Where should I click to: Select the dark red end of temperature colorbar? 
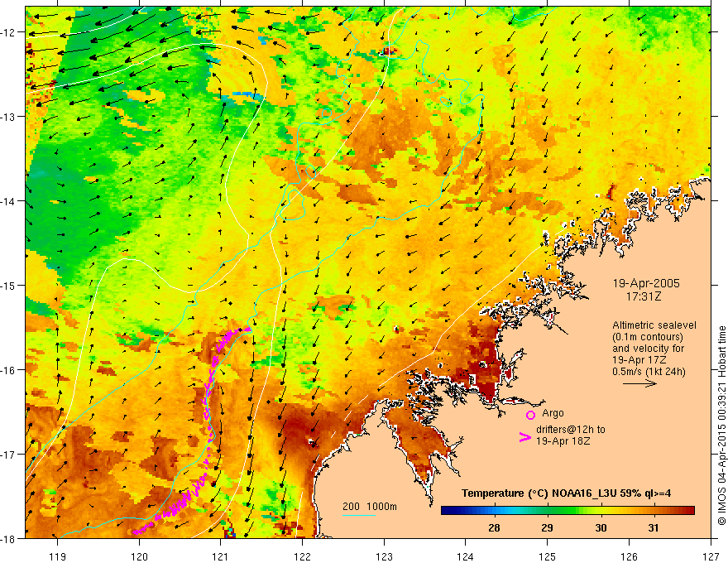tap(687, 511)
